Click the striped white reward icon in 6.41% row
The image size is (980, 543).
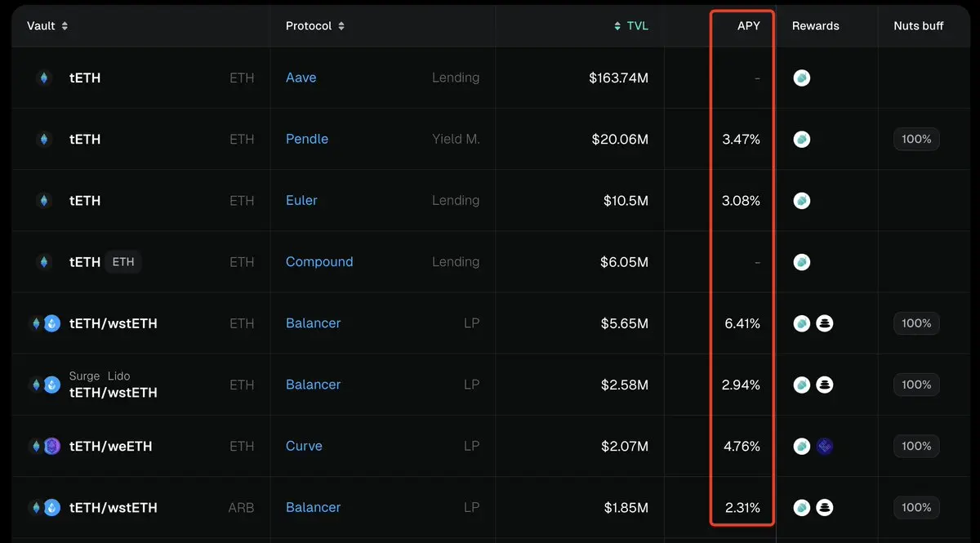825,323
